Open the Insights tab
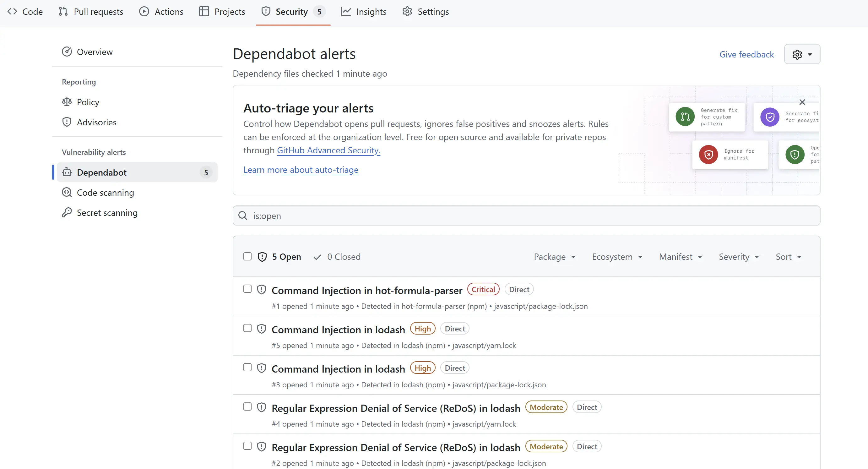This screenshot has width=868, height=469. click(363, 11)
